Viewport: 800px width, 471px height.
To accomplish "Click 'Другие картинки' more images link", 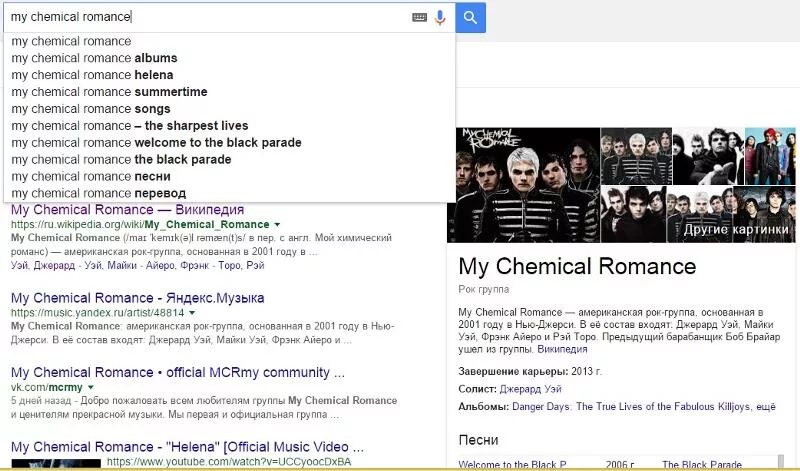I will [736, 230].
